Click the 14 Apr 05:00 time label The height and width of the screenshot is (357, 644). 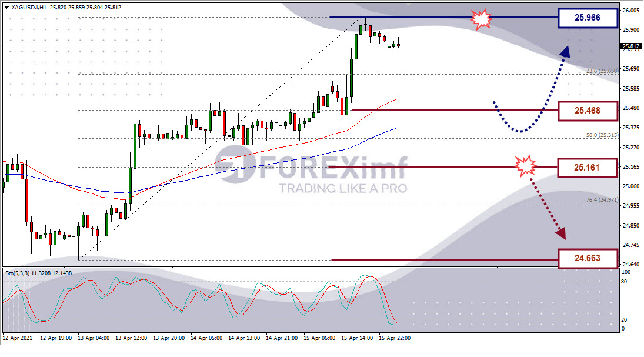point(206,338)
